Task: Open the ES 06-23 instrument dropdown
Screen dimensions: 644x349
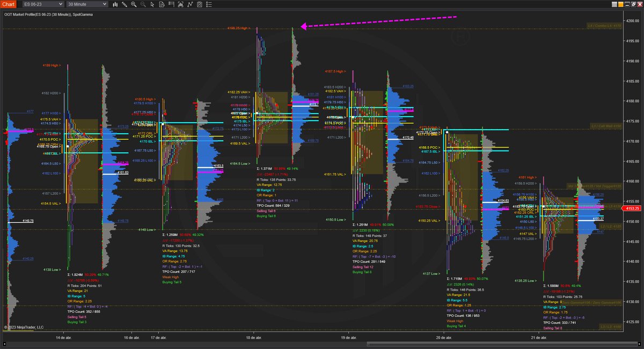Action: (43, 4)
